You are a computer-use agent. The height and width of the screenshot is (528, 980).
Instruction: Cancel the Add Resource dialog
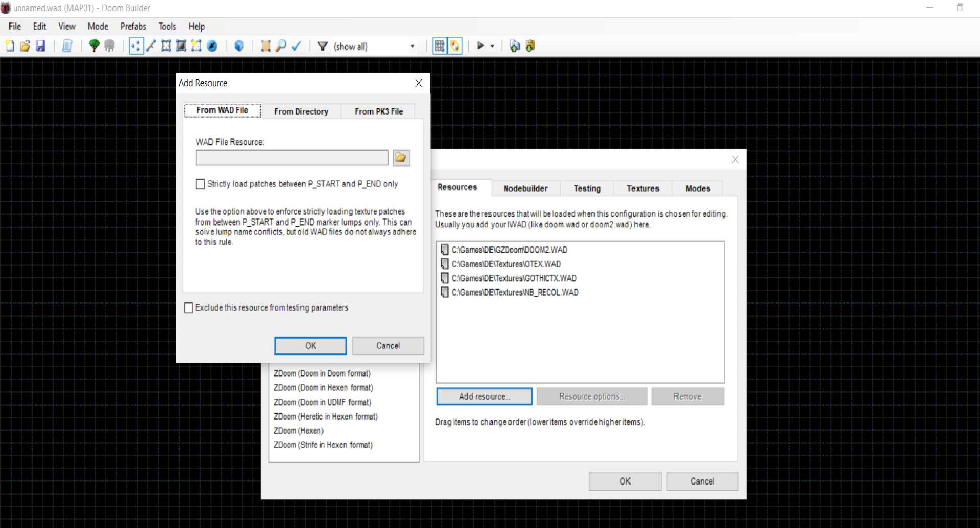(x=388, y=346)
